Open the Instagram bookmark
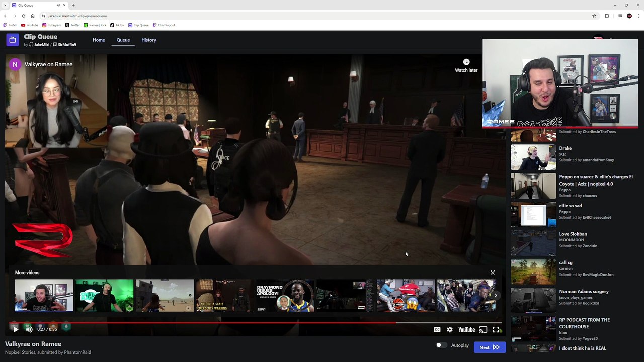The image size is (644, 362). pos(52,25)
